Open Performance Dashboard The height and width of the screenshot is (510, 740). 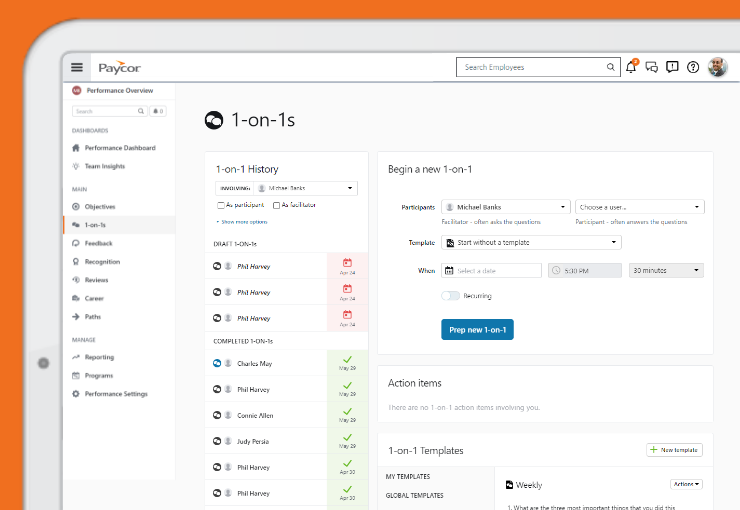119,148
